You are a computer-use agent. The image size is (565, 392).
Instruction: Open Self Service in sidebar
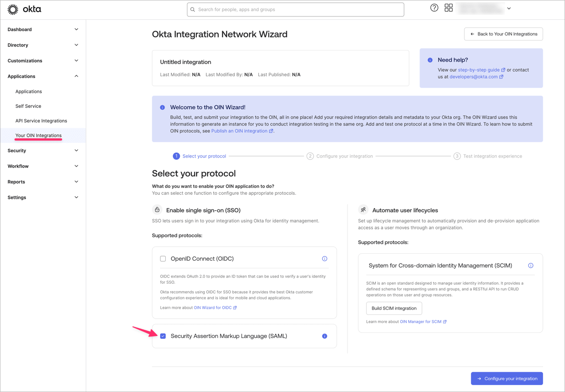(x=28, y=106)
